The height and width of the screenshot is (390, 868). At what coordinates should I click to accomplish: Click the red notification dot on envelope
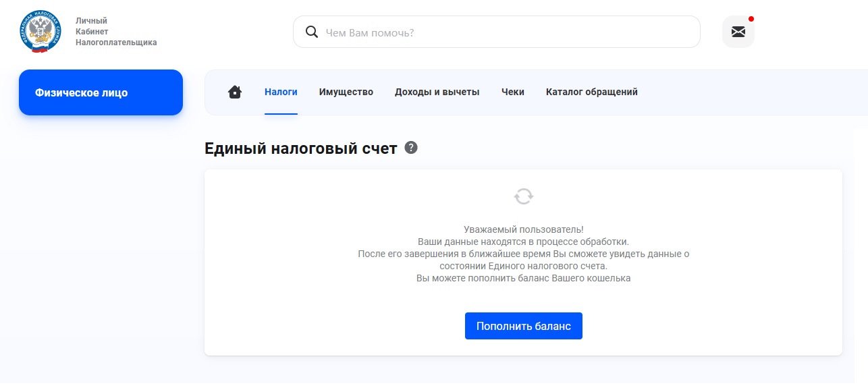751,19
